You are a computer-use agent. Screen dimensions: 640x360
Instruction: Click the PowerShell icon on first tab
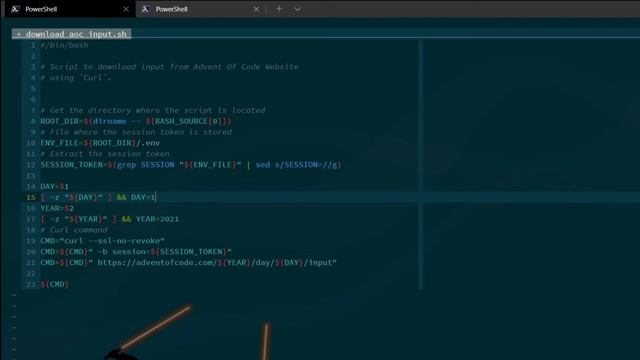click(x=15, y=9)
